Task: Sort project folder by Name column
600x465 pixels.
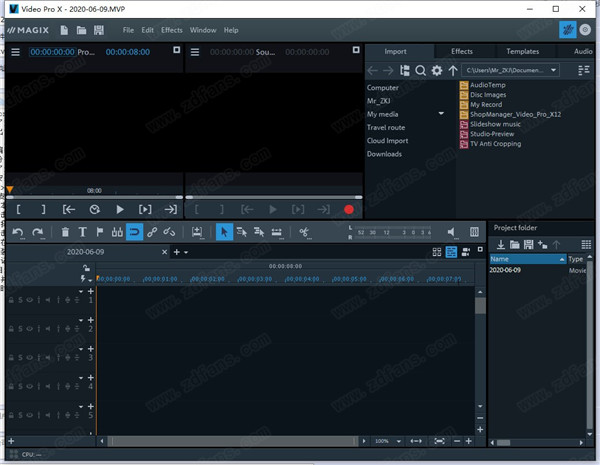Action: click(527, 259)
